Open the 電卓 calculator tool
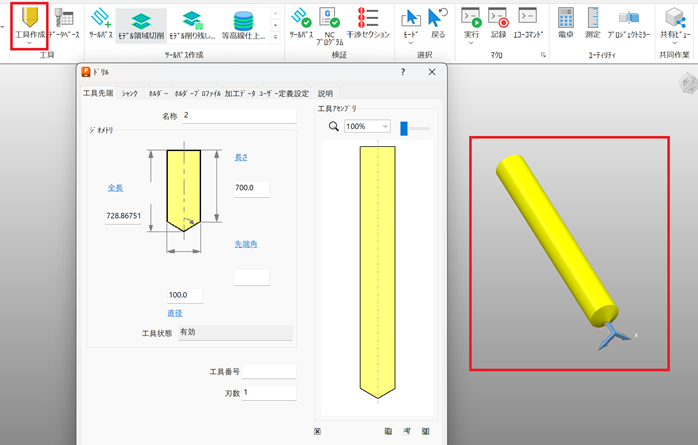Screen dimensions: 698x445 coord(566,22)
